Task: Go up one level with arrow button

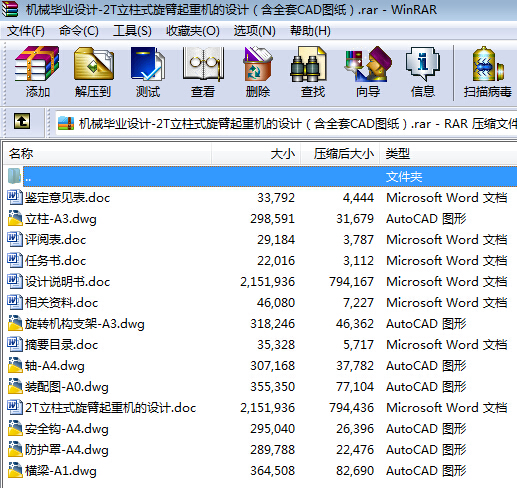Action: click(x=22, y=121)
